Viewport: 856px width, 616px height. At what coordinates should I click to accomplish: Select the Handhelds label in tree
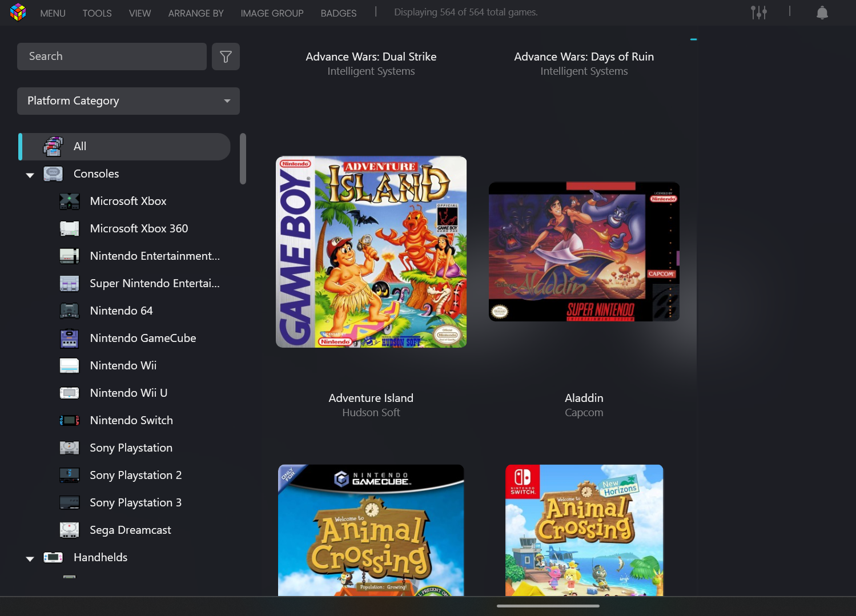point(101,557)
